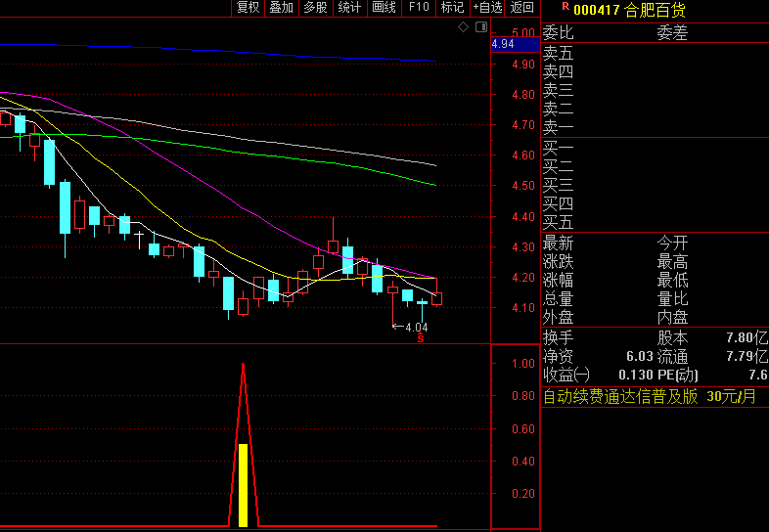The image size is (769, 532).
Task: Select the 多股 multi-stock view
Action: (x=315, y=8)
